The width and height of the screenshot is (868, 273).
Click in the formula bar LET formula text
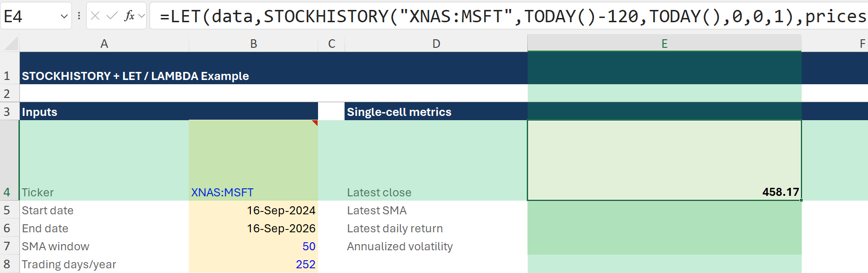click(x=509, y=16)
